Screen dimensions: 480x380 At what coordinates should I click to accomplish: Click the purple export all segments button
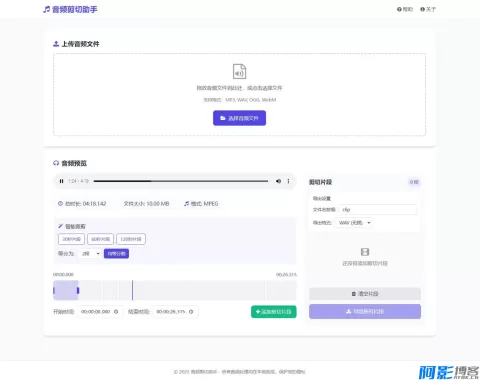(365, 311)
